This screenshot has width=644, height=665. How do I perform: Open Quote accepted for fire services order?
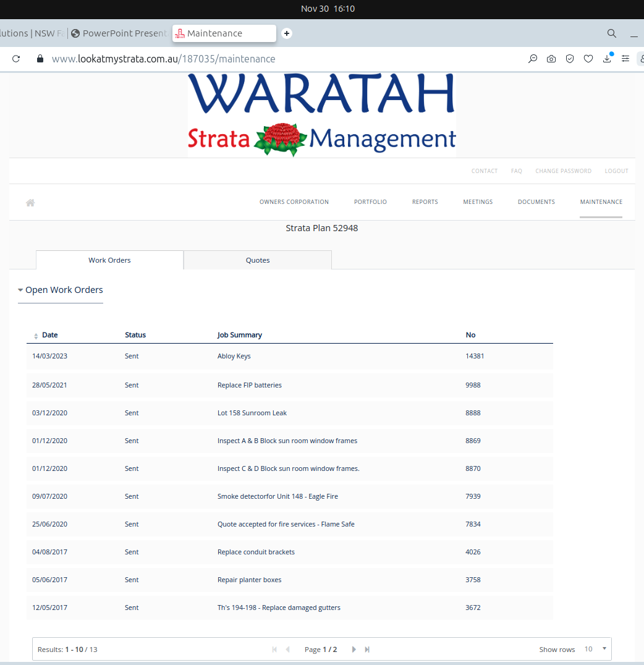(x=286, y=524)
